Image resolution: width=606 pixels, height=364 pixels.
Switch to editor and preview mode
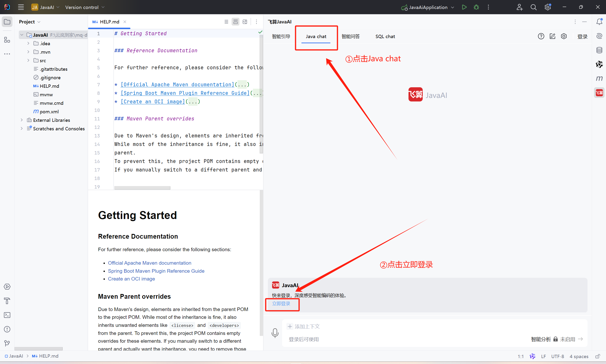[x=235, y=22]
